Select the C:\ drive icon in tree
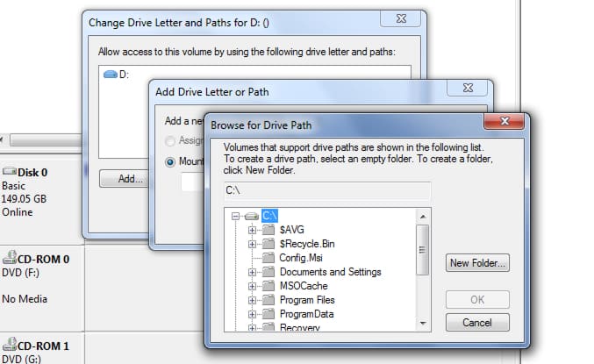 251,216
